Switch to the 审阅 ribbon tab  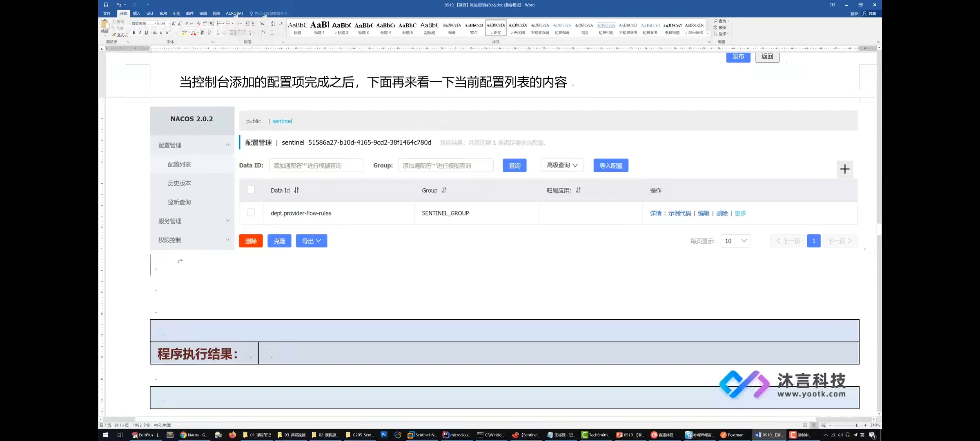(x=203, y=13)
